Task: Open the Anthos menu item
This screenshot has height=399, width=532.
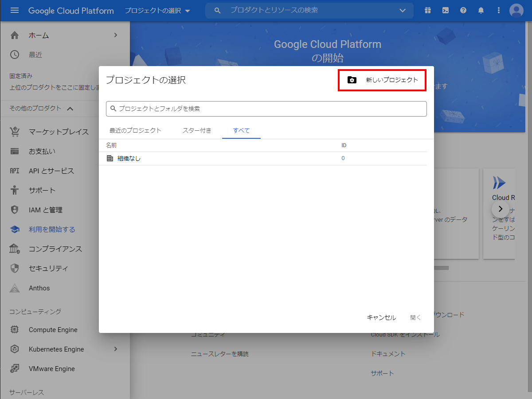Action: tap(65, 288)
